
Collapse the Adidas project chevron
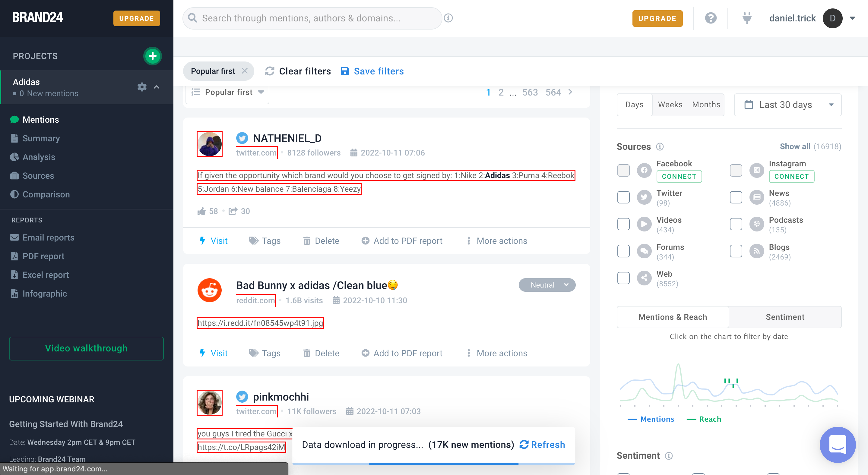pos(156,87)
